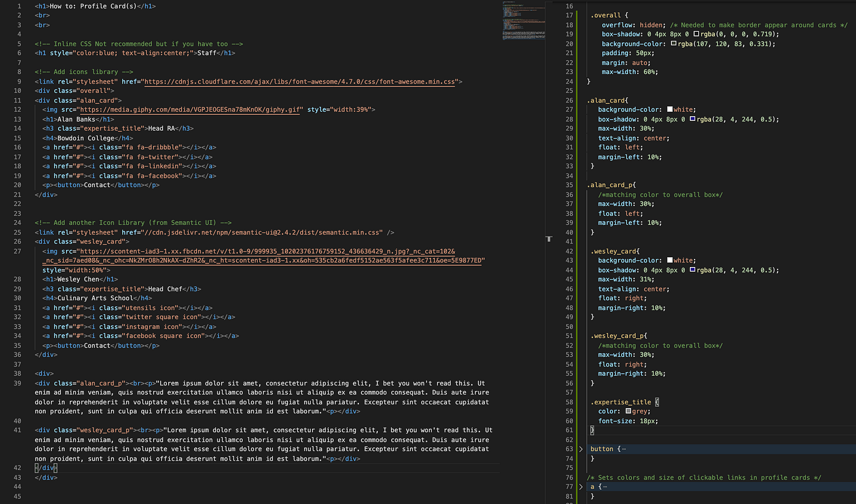Screen dimensions: 856x504
Task: Click the '.overall {' selector
Action: pos(609,16)
